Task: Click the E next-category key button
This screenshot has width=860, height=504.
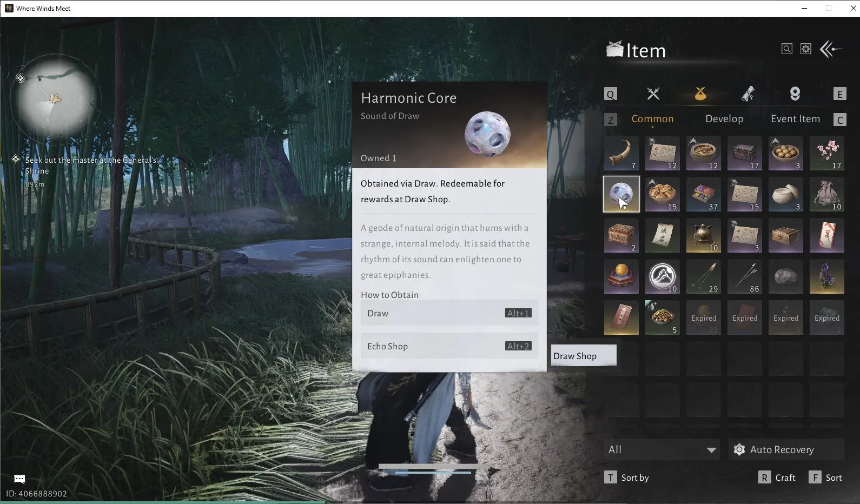Action: click(x=839, y=94)
